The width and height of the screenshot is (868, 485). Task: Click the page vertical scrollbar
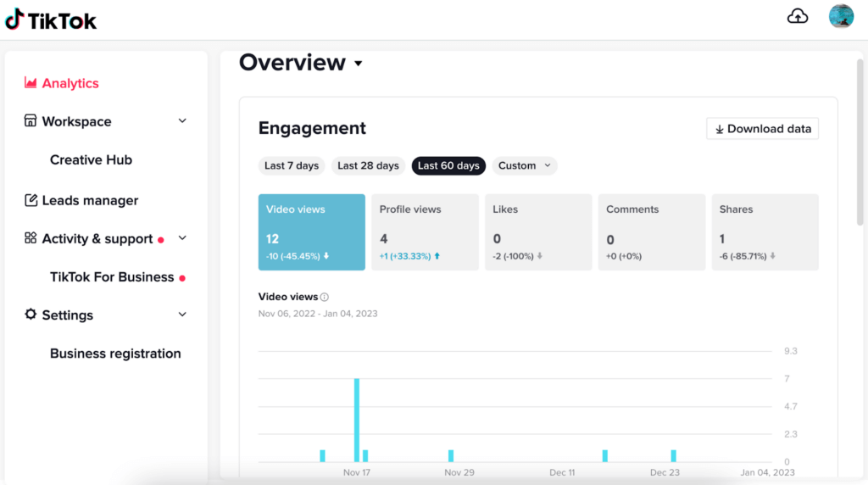(x=860, y=142)
